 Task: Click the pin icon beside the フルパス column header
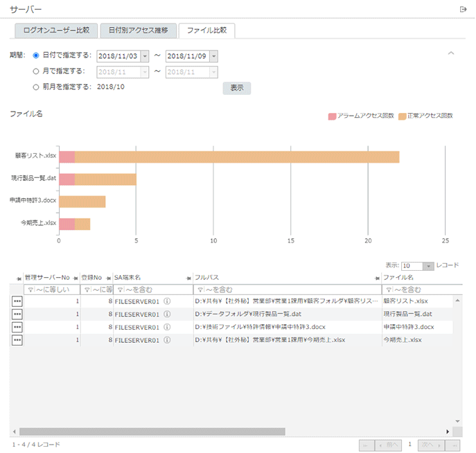click(189, 278)
